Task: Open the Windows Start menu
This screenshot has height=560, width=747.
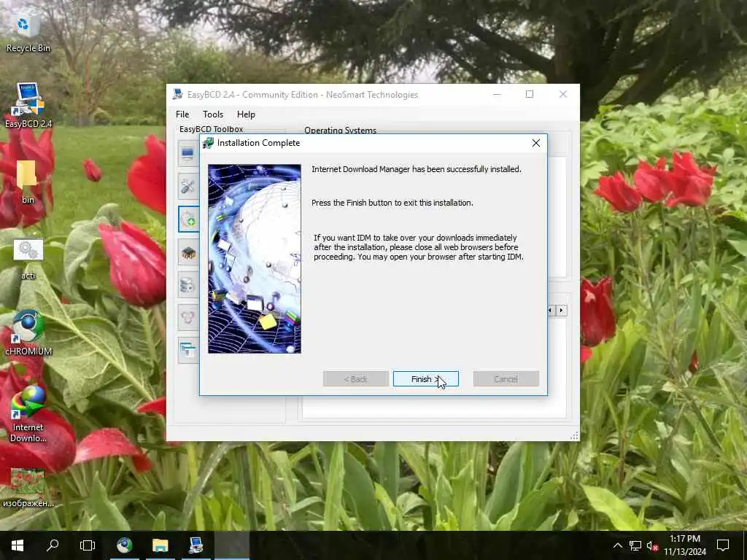Action: click(18, 545)
